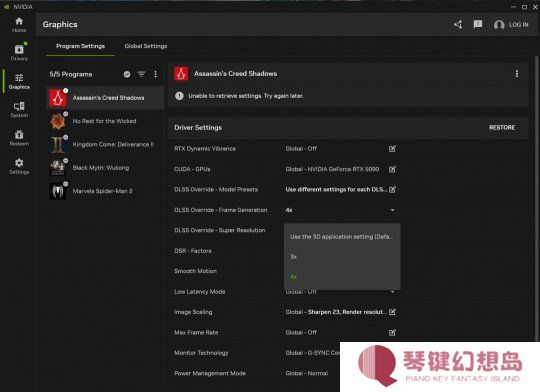This screenshot has width=540, height=392.
Task: Switch to the Global Settings tab
Action: click(146, 46)
